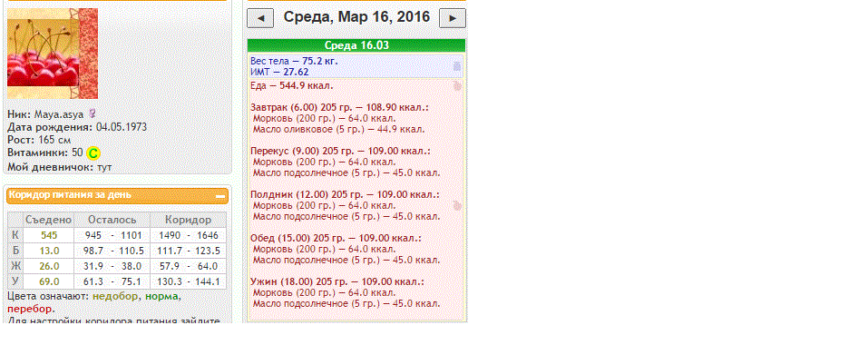Screen dimensions: 868x355
Task: Click the red перебор legend word
Action: pos(30,309)
